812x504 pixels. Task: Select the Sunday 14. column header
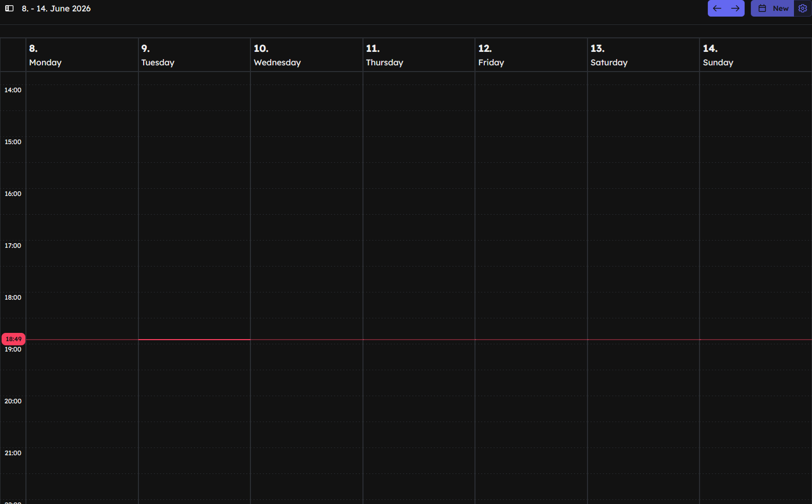pyautogui.click(x=755, y=55)
